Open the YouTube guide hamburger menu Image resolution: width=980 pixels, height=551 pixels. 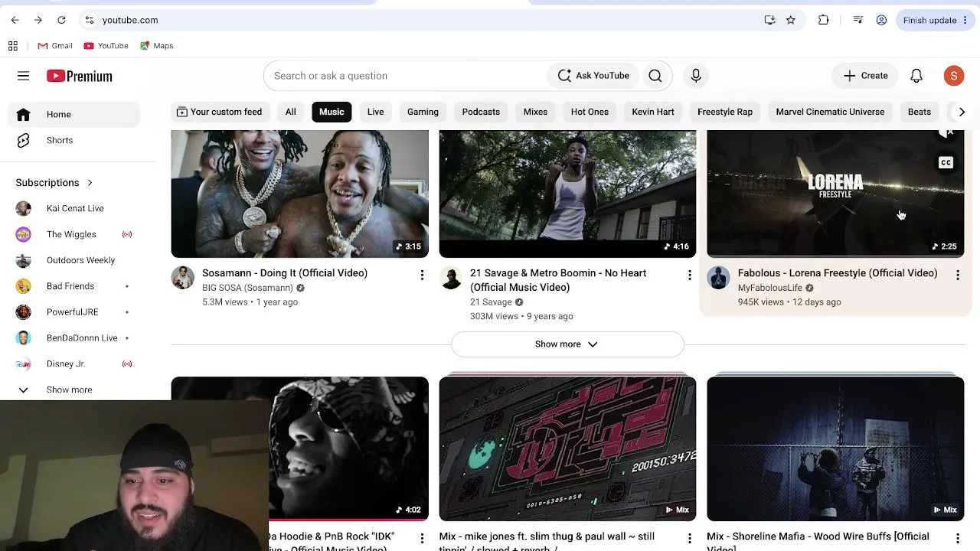click(x=23, y=76)
